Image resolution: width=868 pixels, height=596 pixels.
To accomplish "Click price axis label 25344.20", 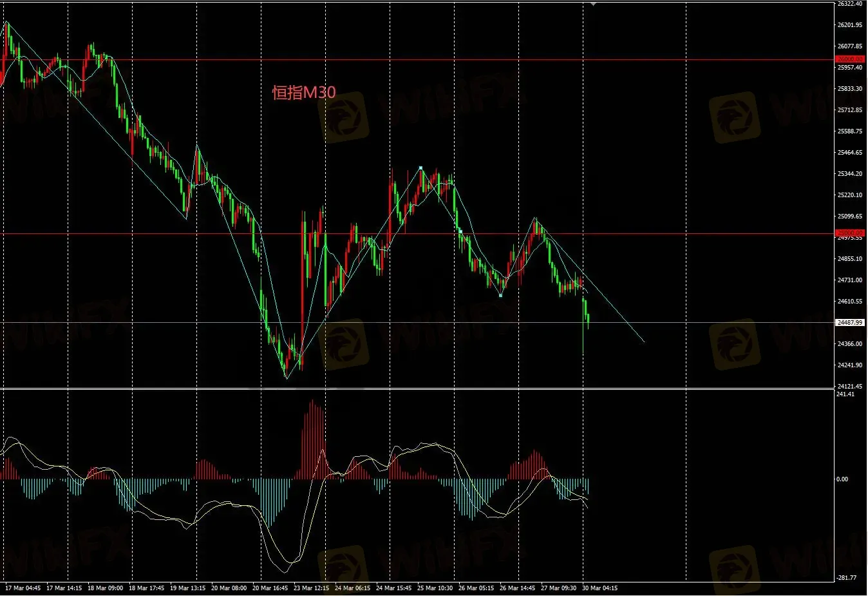I will (x=850, y=174).
